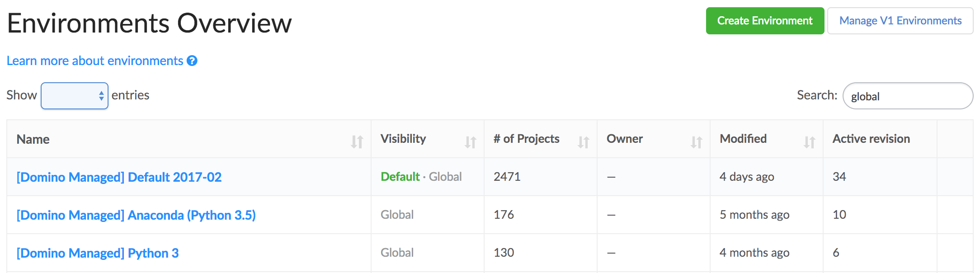980x273 pixels.
Task: Click Global visibility in Python 3 row
Action: [x=397, y=253]
